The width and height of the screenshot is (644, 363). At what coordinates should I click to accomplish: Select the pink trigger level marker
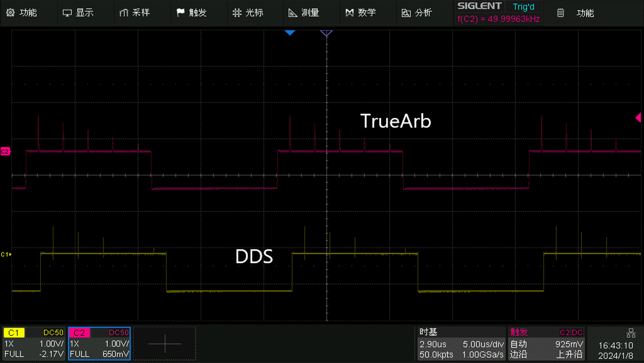pos(638,118)
